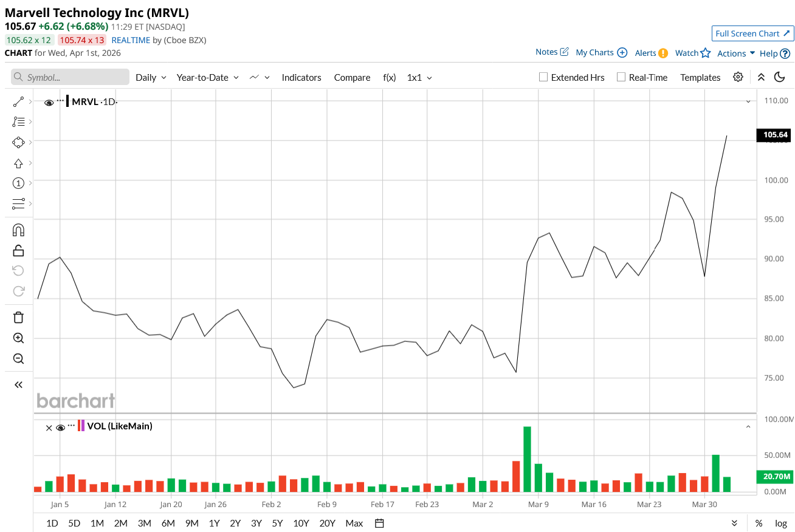Redo the last drawing action

coord(18,291)
